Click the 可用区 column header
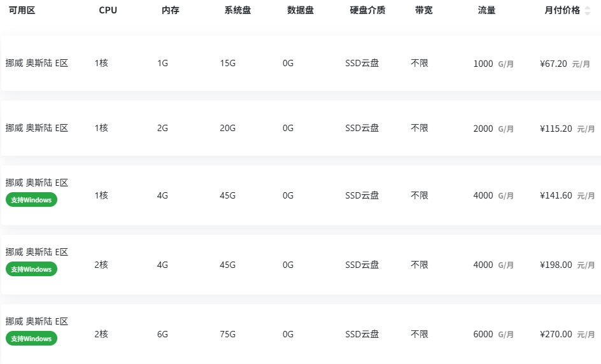 click(x=22, y=10)
